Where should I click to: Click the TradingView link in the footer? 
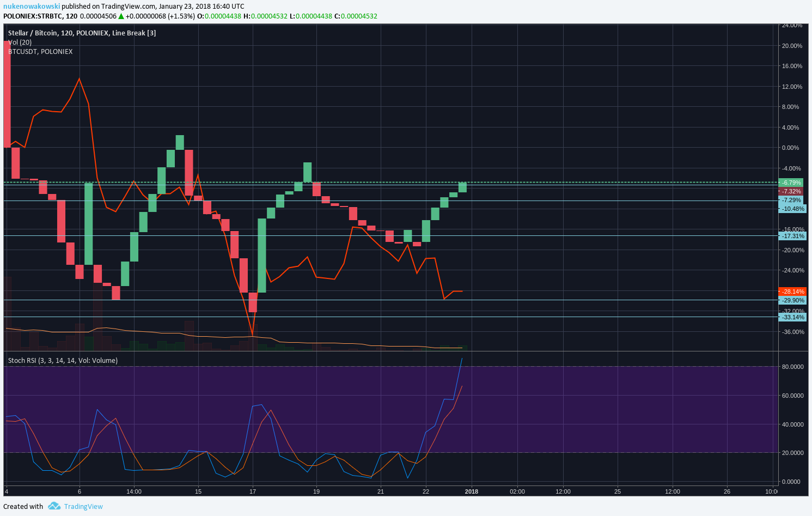pyautogui.click(x=83, y=506)
